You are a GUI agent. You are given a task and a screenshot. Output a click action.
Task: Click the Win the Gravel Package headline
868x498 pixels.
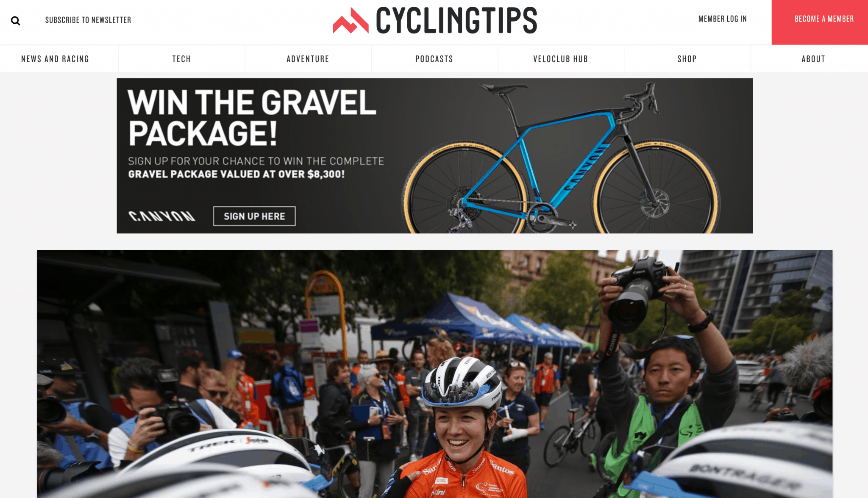point(252,117)
